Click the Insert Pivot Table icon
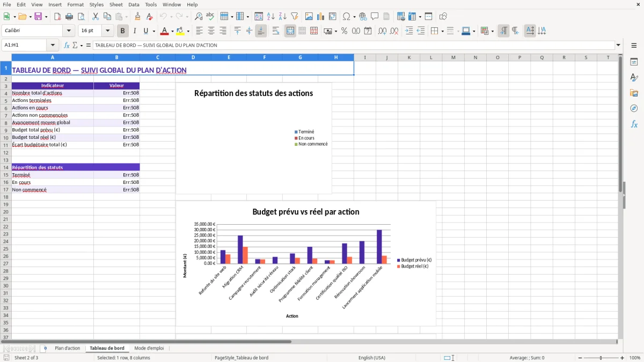The image size is (644, 362). click(333, 17)
